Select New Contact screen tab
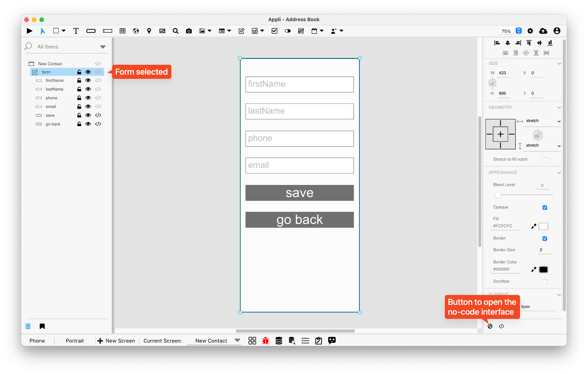The width and height of the screenshot is (588, 374). (211, 340)
